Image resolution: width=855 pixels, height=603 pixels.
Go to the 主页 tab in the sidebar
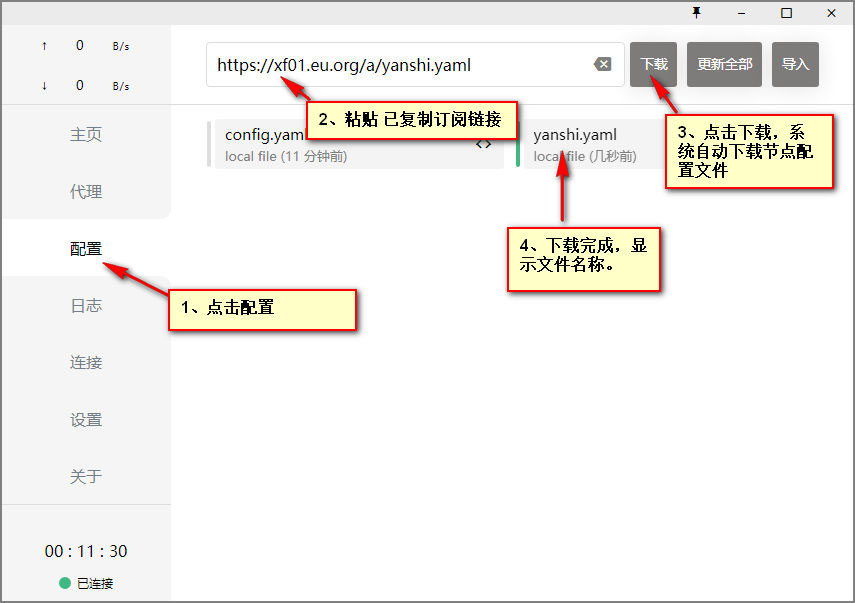86,135
